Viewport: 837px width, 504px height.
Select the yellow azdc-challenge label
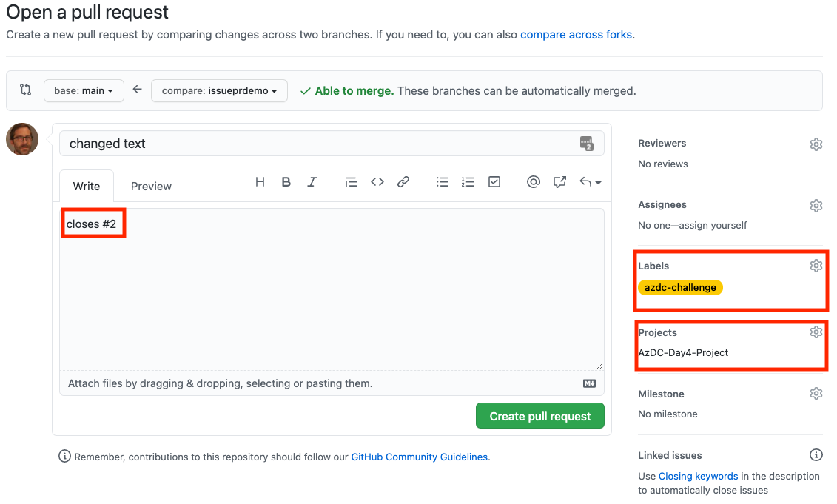(680, 287)
